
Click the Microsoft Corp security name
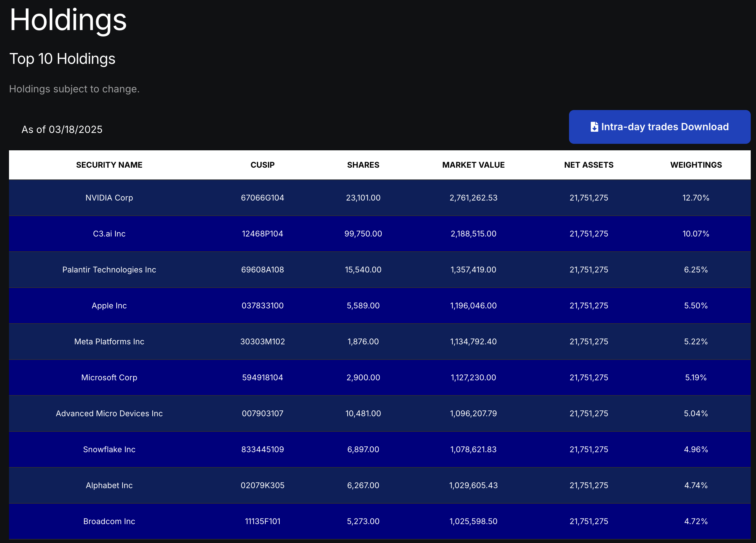pyautogui.click(x=109, y=378)
